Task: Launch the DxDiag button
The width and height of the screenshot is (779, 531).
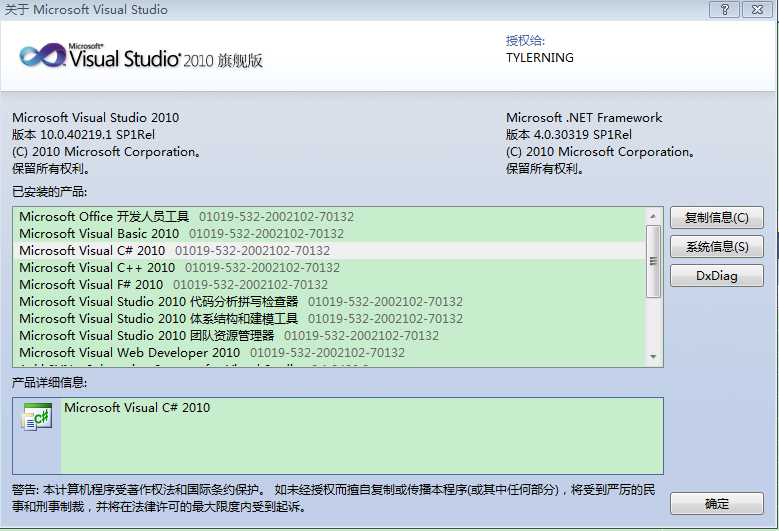Action: tap(716, 276)
